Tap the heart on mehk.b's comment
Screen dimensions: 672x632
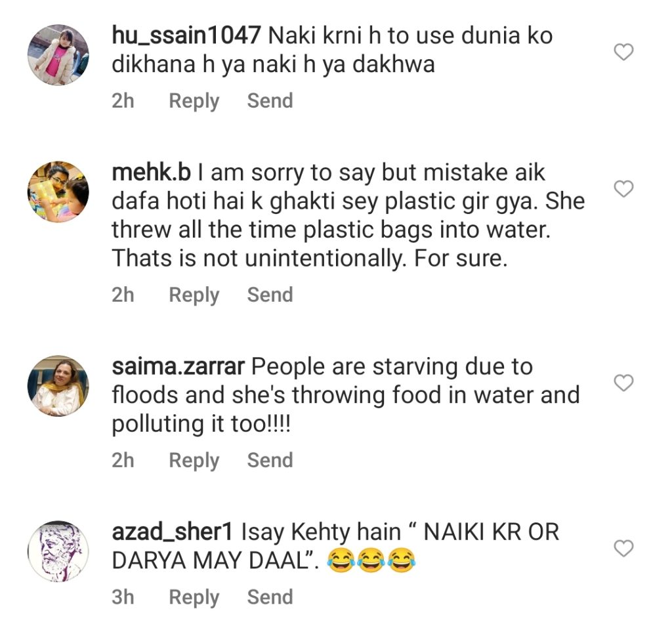pos(623,190)
